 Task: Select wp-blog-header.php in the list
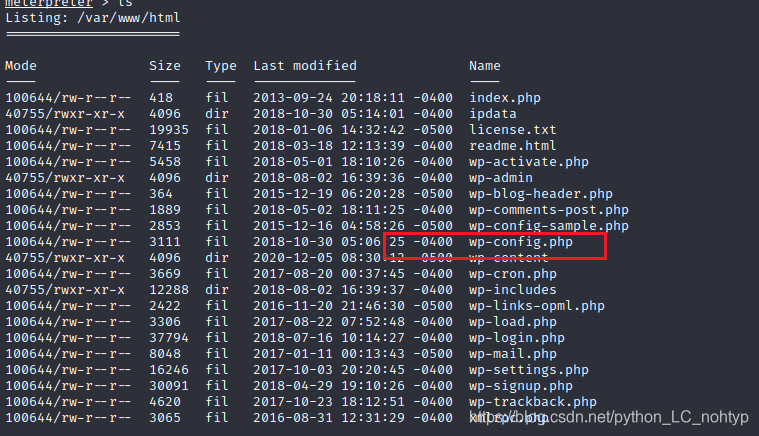click(541, 194)
